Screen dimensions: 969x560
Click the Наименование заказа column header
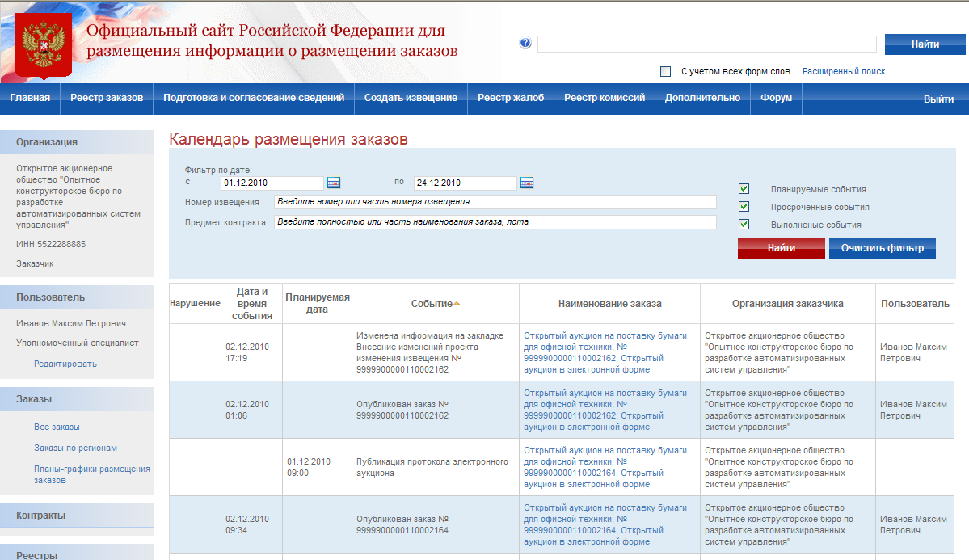click(609, 304)
